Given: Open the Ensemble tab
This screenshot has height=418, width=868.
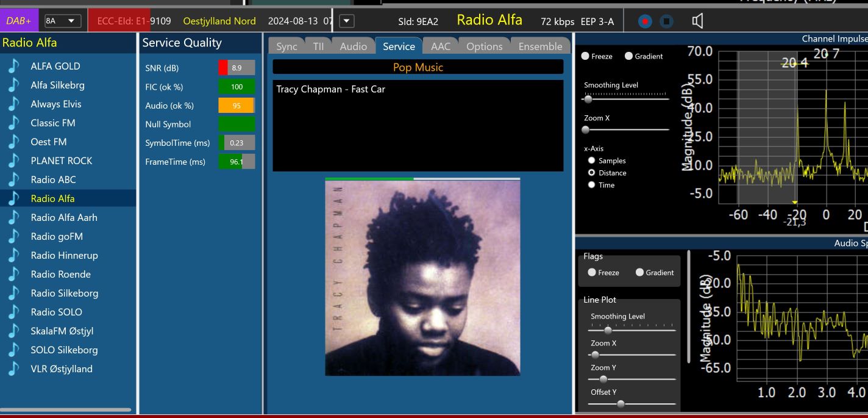Looking at the screenshot, I should 540,46.
